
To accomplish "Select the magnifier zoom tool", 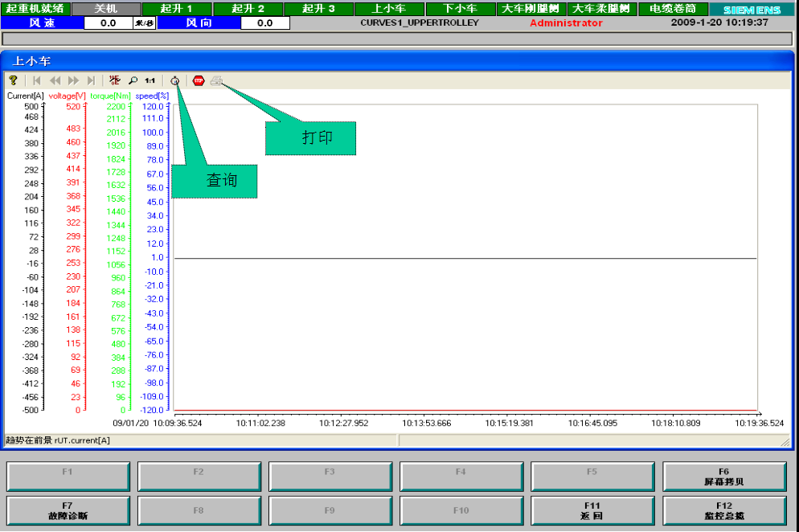I will click(133, 80).
